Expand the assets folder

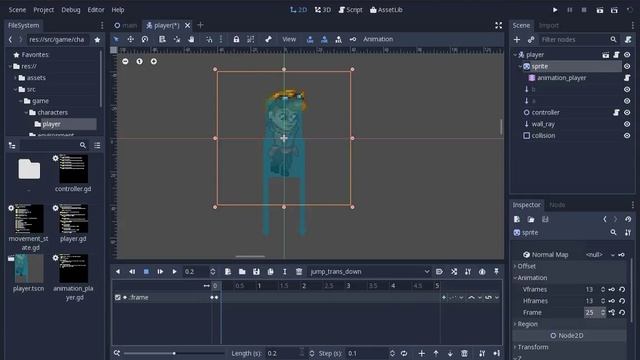click(x=16, y=78)
